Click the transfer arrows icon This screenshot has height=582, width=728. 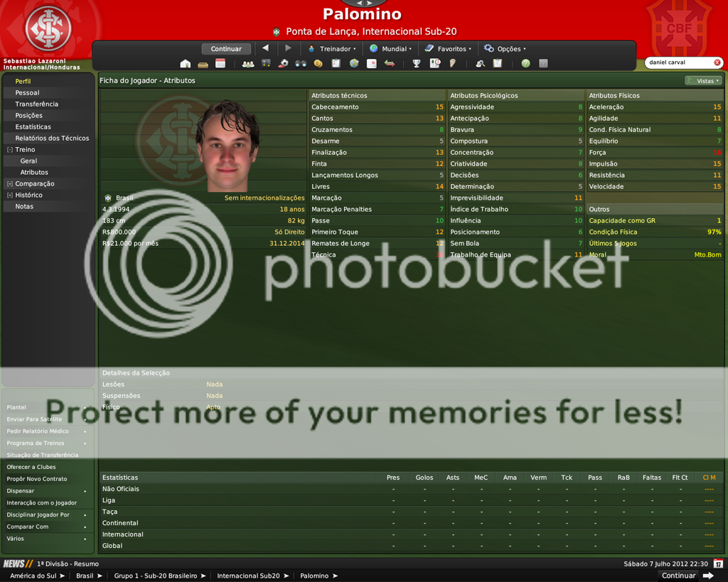click(390, 64)
